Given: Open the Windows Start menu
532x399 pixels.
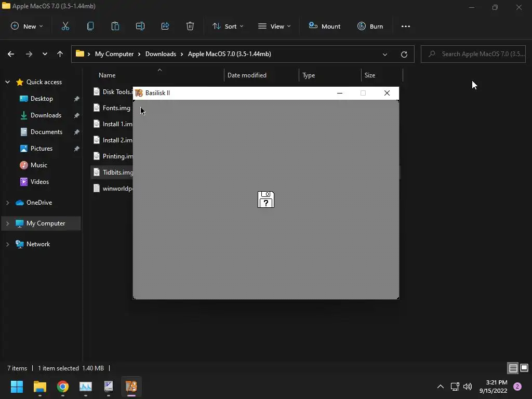Looking at the screenshot, I should 17,387.
